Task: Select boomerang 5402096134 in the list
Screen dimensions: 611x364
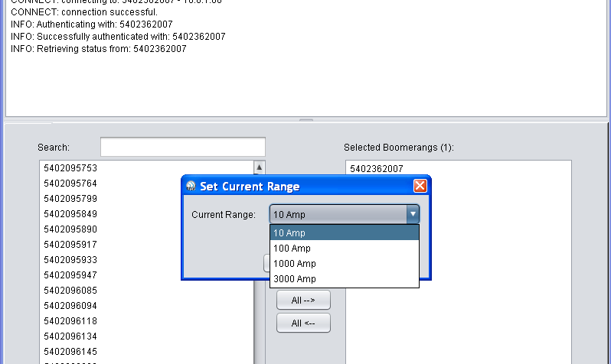Action: [x=146, y=336]
